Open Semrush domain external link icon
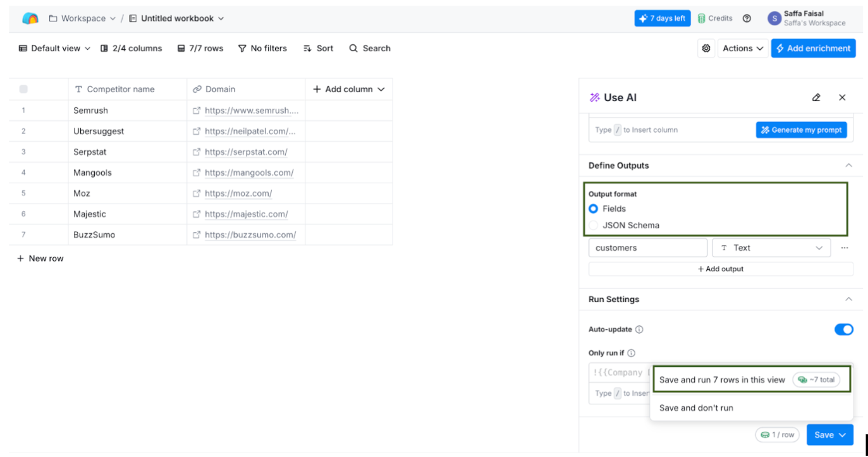This screenshot has height=457, width=868. pyautogui.click(x=197, y=111)
